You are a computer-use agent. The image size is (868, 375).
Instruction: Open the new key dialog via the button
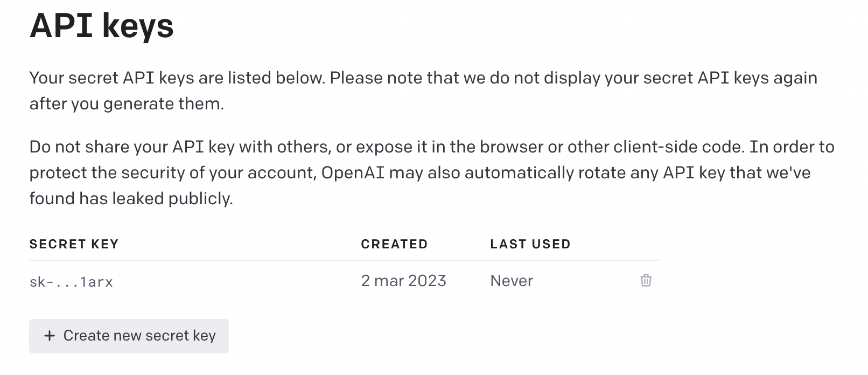point(129,336)
